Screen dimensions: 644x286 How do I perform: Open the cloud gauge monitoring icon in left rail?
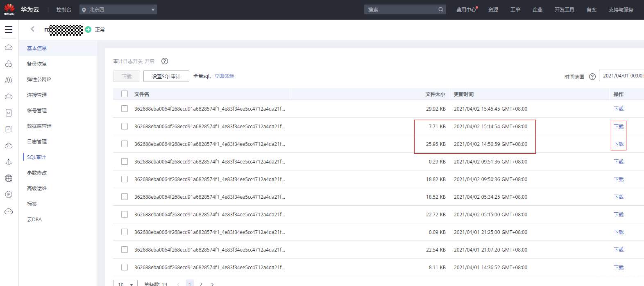coord(9,145)
